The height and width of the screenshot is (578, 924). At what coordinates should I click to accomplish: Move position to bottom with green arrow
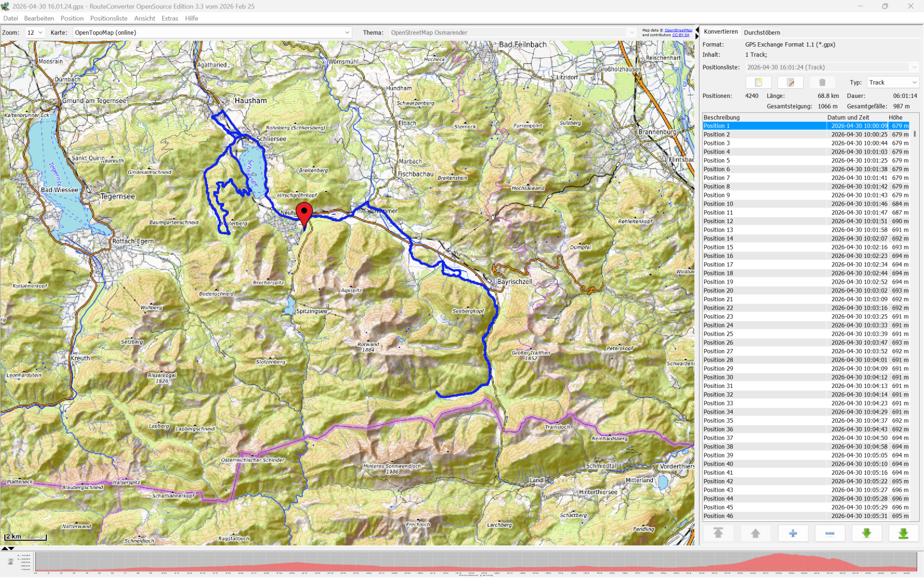click(x=903, y=533)
